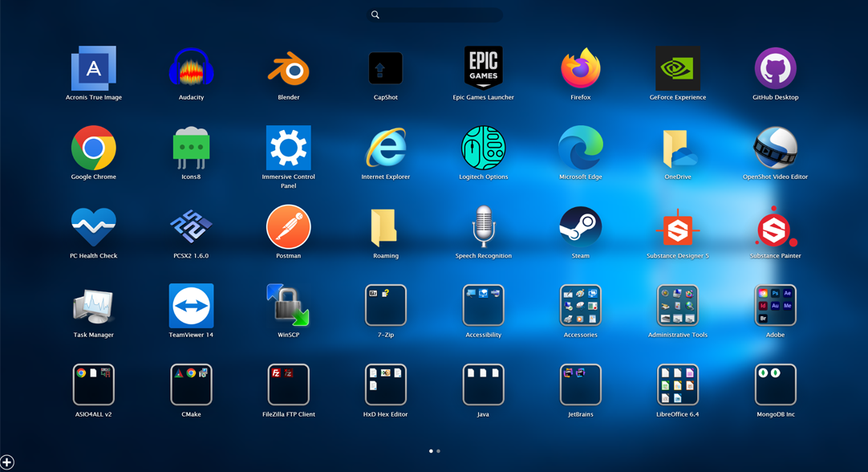Launch OpenShot Video Editor
The image size is (868, 472).
click(x=776, y=148)
